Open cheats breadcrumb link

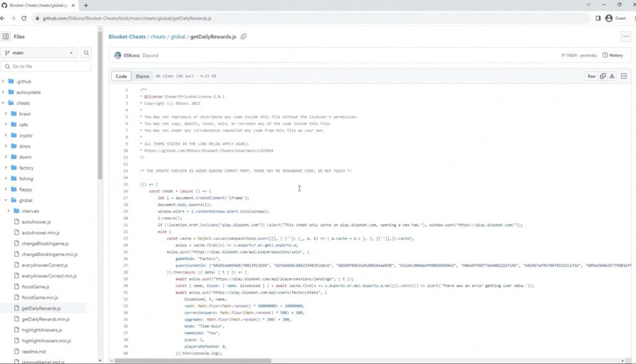pyautogui.click(x=158, y=37)
